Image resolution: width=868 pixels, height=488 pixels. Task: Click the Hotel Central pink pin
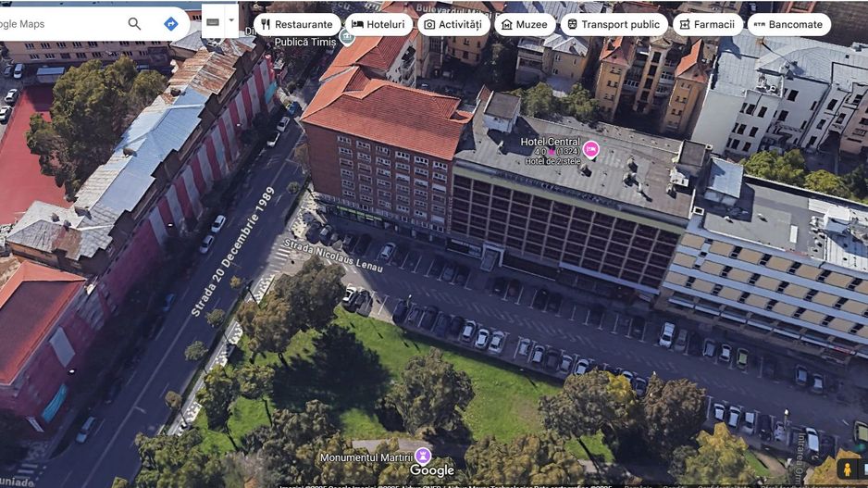[x=590, y=149]
